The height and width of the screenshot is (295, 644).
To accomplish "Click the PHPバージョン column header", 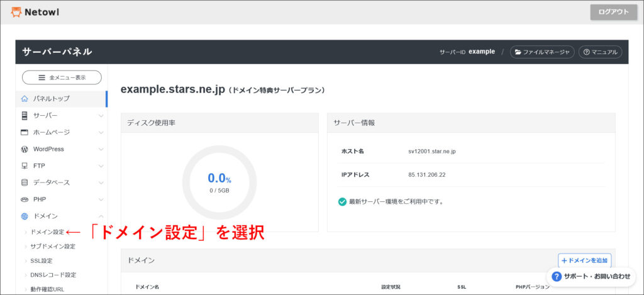I will 533,287.
